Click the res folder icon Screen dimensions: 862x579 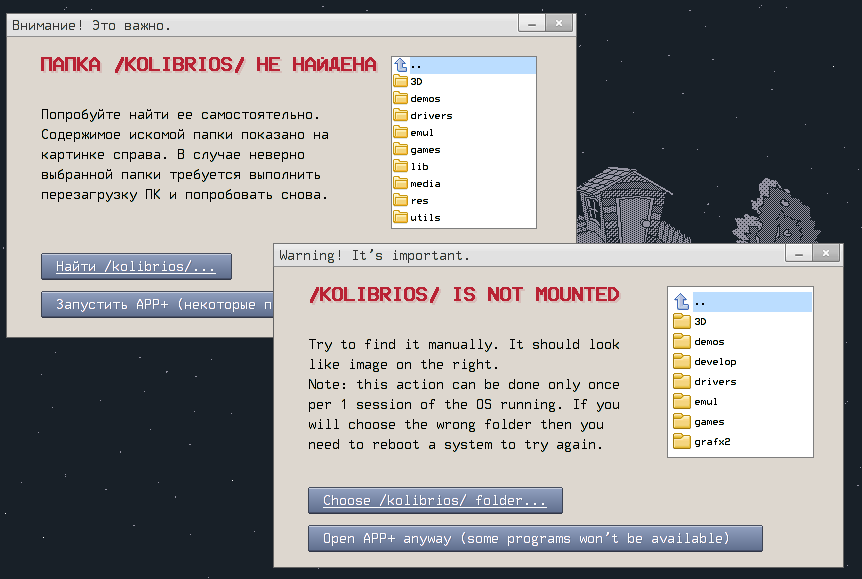pos(400,201)
